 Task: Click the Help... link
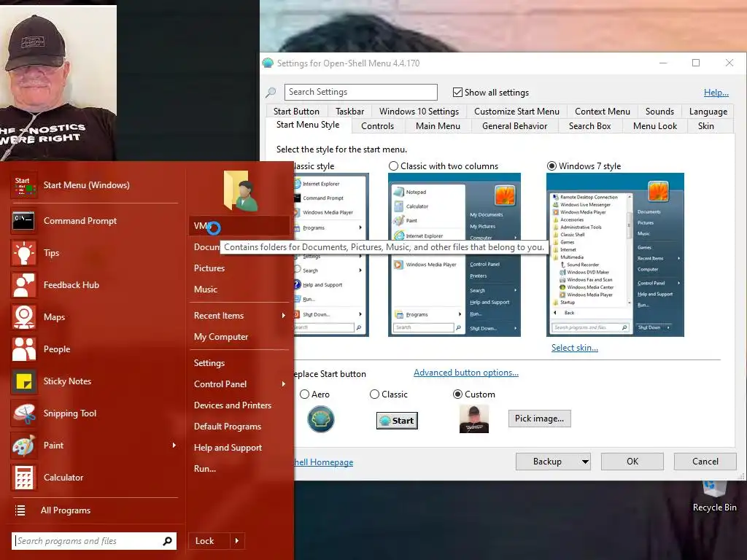click(x=716, y=93)
